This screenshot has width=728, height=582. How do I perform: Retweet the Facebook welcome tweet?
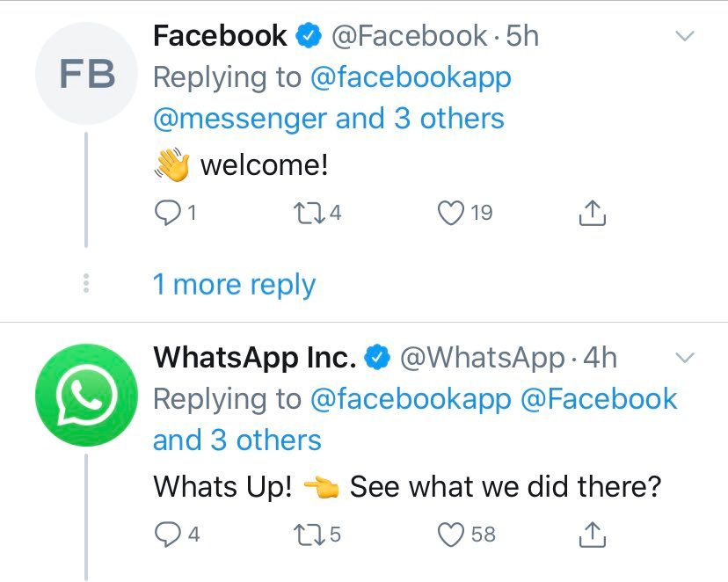(311, 213)
